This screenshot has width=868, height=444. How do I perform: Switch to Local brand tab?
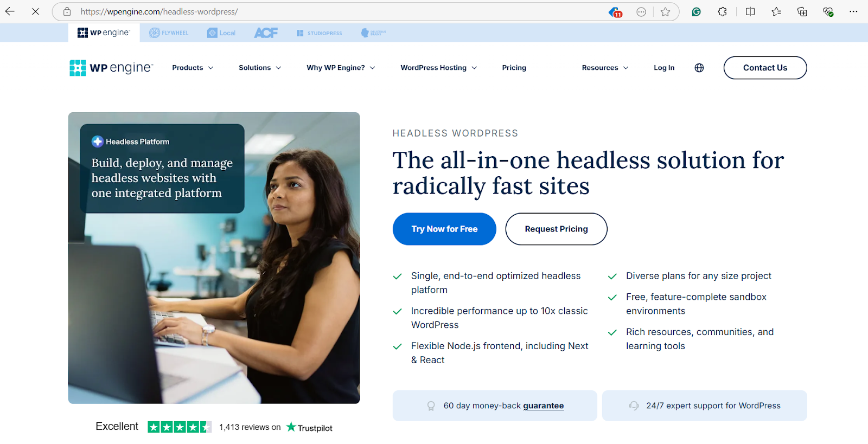coord(221,33)
